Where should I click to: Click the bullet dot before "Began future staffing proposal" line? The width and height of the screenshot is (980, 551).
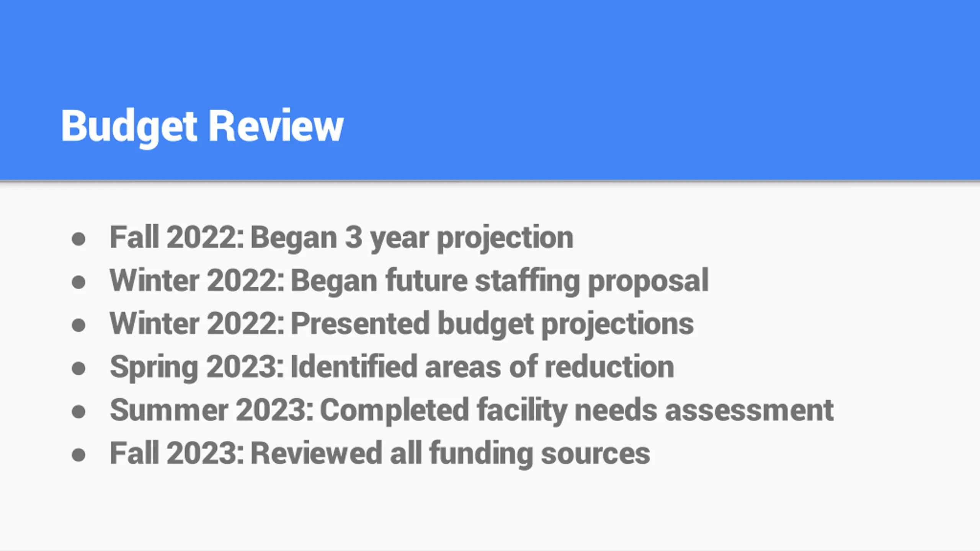[78, 282]
